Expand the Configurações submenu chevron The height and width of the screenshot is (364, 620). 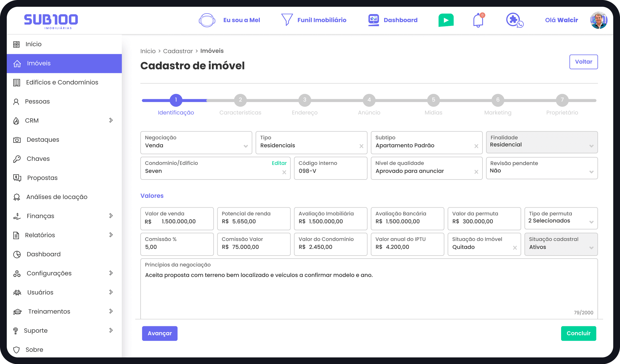[x=111, y=273]
